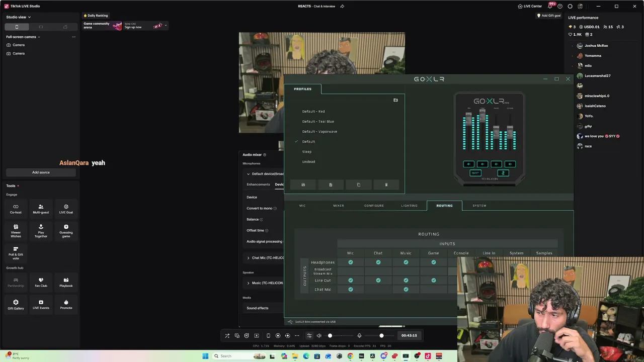Open Full-screen camera more options
This screenshot has width=644, height=362.
tap(73, 37)
